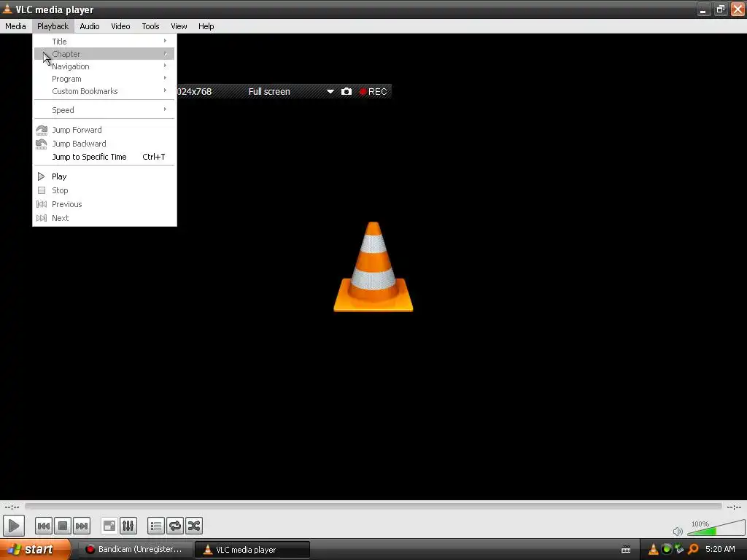Open the View menu
This screenshot has width=747, height=560.
pos(179,26)
